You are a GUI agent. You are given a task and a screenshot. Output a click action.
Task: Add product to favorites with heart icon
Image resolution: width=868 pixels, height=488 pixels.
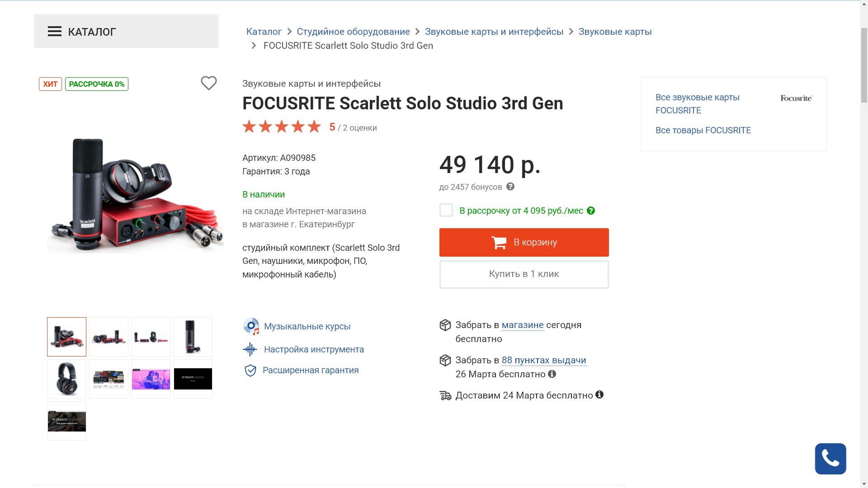point(208,83)
